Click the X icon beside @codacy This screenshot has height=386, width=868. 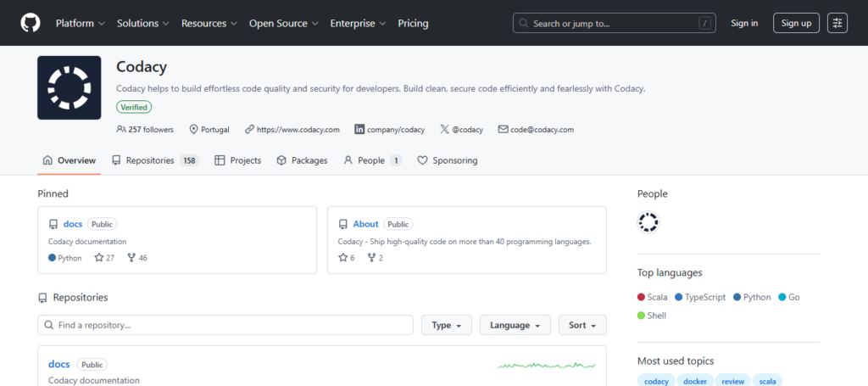pyautogui.click(x=444, y=130)
